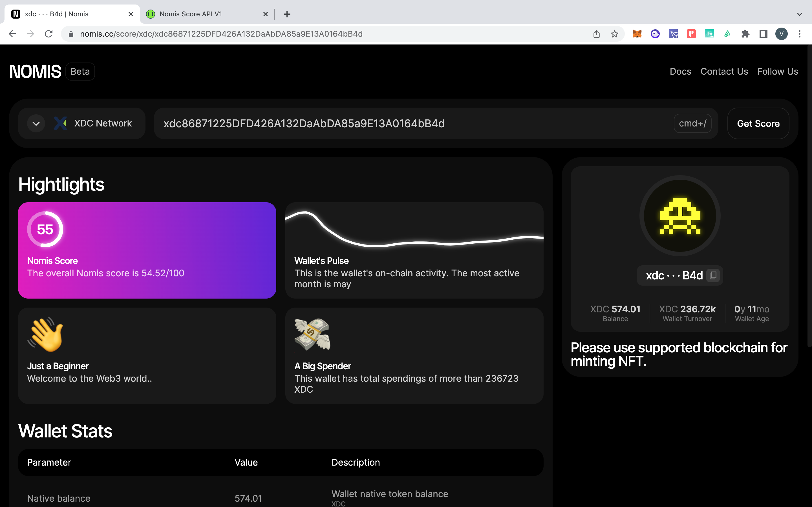The image size is (812, 507).
Task: Open the Docs navigation link
Action: pos(680,72)
